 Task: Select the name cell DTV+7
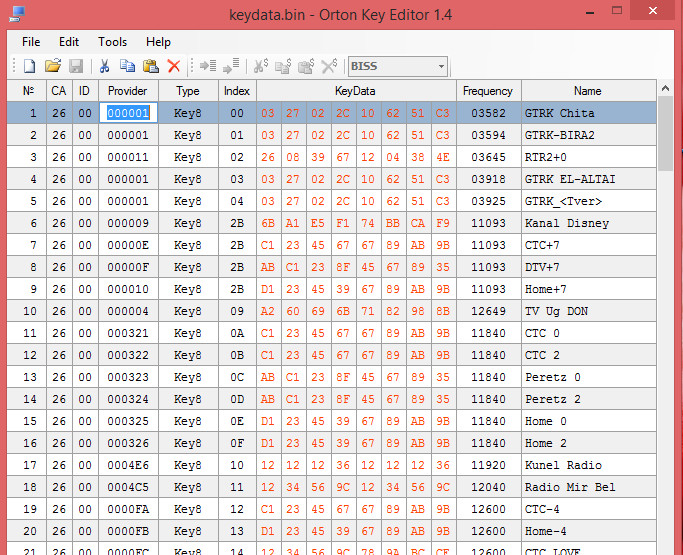[x=588, y=267]
